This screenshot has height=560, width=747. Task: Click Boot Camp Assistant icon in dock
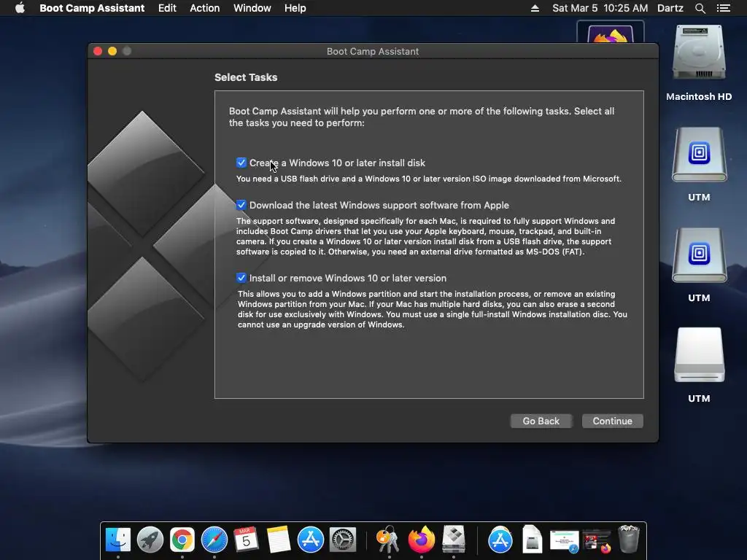pyautogui.click(x=454, y=539)
